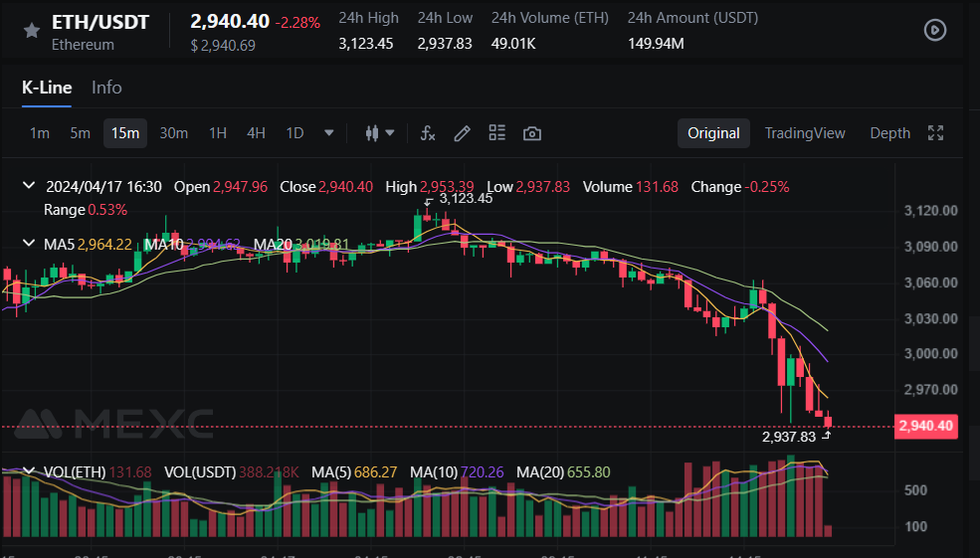
Task: Click the 500 volume axis label
Action: pos(915,490)
